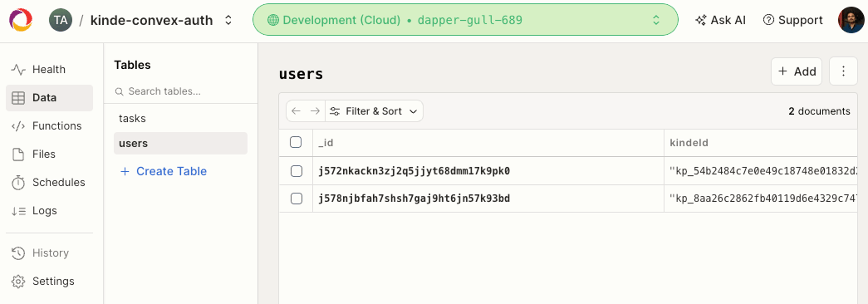Image resolution: width=868 pixels, height=304 pixels.
Task: Add a new document with Add button
Action: tap(797, 71)
